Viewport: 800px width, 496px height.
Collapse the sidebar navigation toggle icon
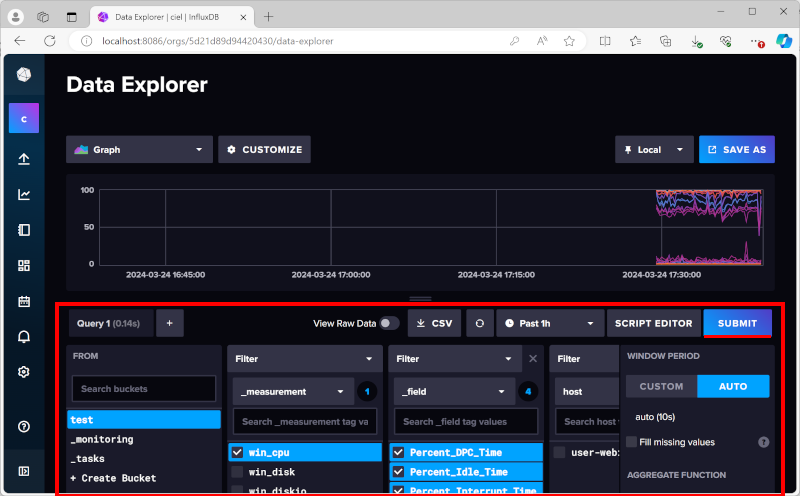click(23, 471)
